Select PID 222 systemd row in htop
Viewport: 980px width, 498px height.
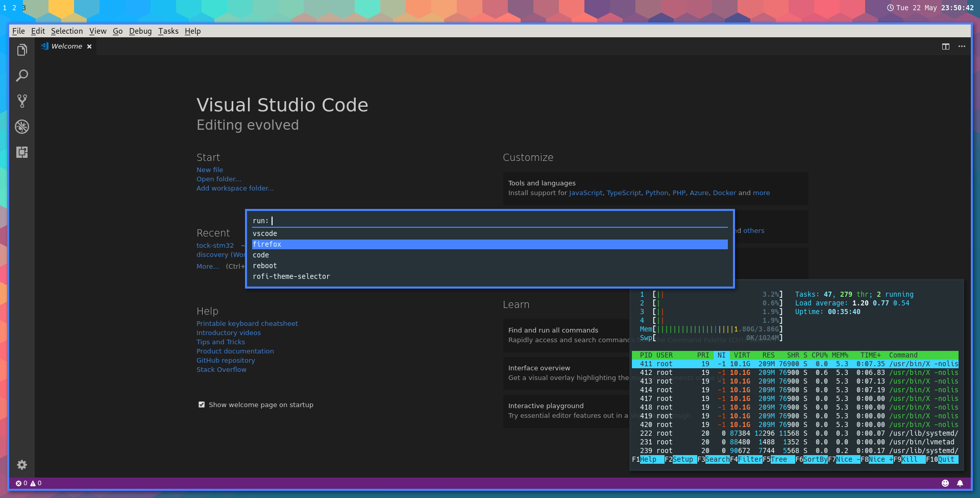click(795, 434)
